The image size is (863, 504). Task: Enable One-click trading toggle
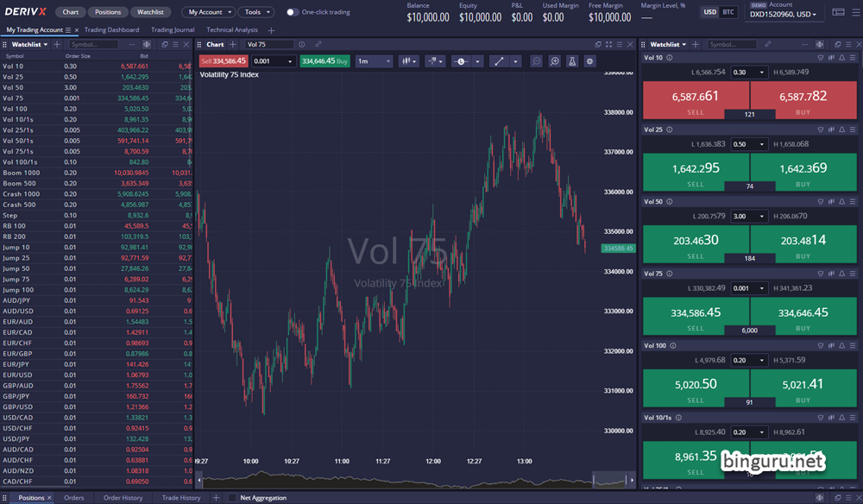pos(293,12)
